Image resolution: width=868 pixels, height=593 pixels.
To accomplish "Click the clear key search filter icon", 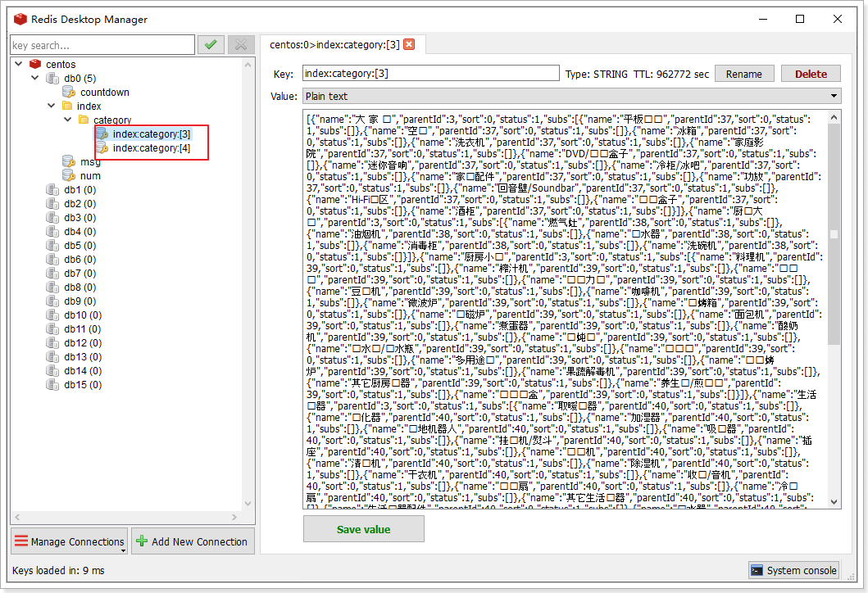I will pos(241,45).
